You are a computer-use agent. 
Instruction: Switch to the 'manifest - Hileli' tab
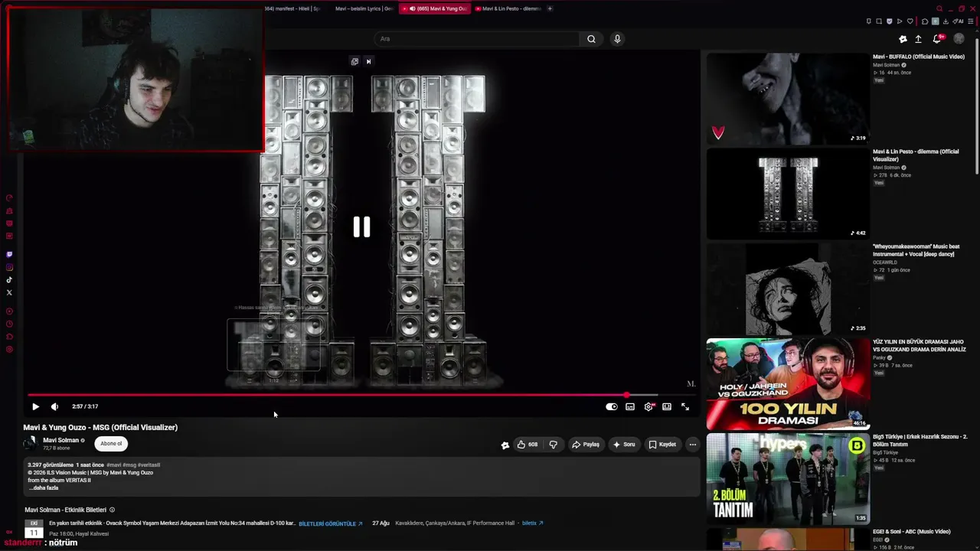tap(292, 8)
